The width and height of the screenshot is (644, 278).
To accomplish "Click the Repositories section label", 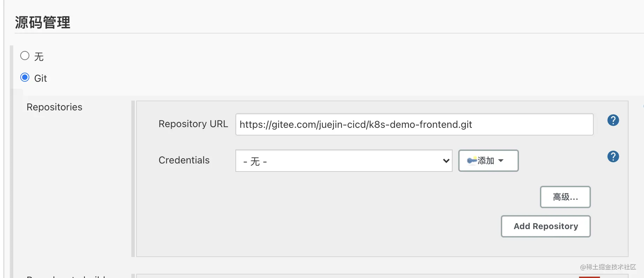I will 54,107.
